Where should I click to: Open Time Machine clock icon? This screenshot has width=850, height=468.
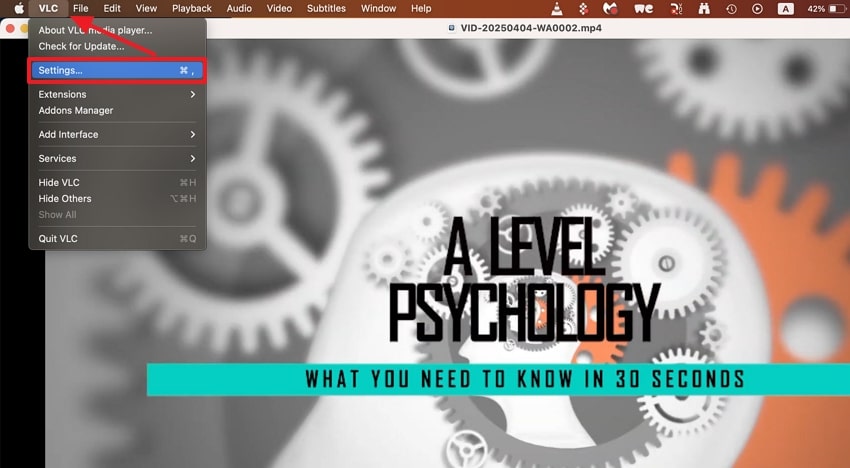(x=731, y=9)
